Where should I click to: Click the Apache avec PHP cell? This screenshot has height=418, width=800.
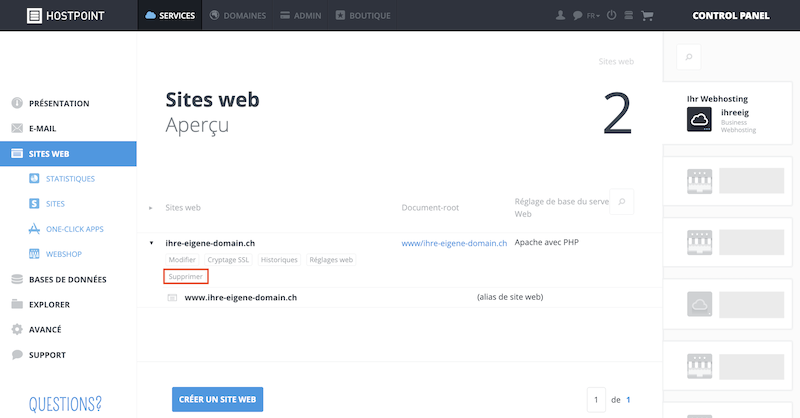[x=546, y=242]
